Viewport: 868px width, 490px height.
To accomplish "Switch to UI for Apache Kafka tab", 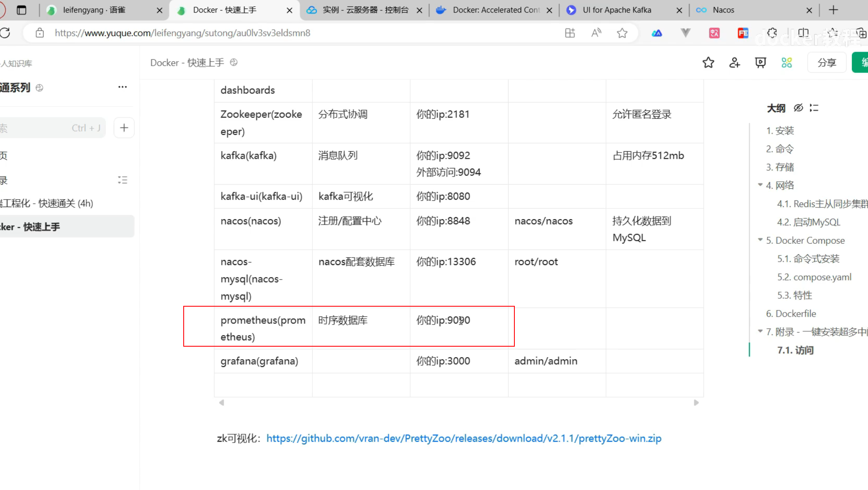I will click(x=616, y=10).
